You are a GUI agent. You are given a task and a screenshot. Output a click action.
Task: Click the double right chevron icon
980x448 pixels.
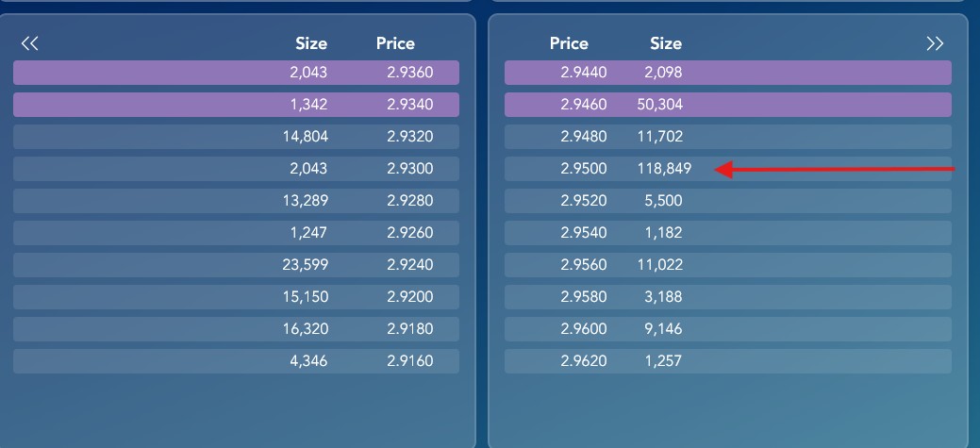pyautogui.click(x=935, y=43)
